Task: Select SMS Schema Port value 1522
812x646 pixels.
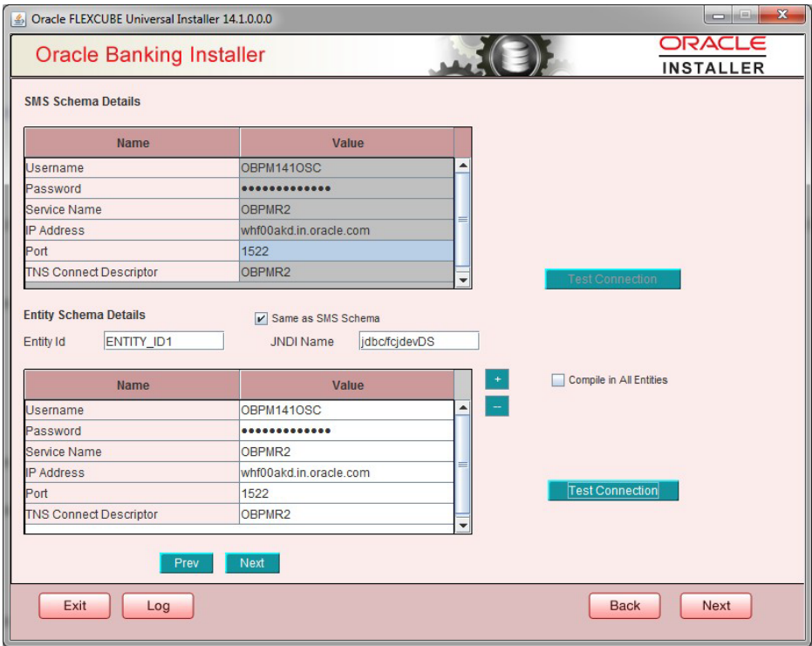Action: (346, 251)
